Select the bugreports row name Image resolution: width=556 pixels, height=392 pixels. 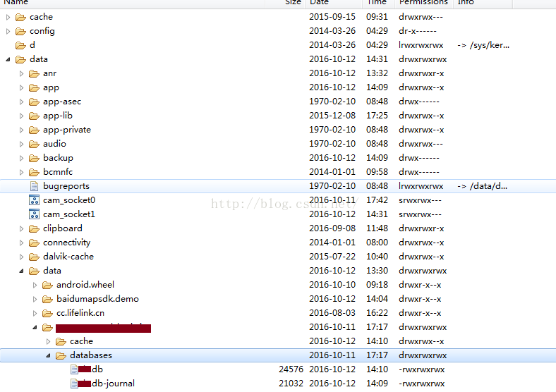pyautogui.click(x=66, y=186)
